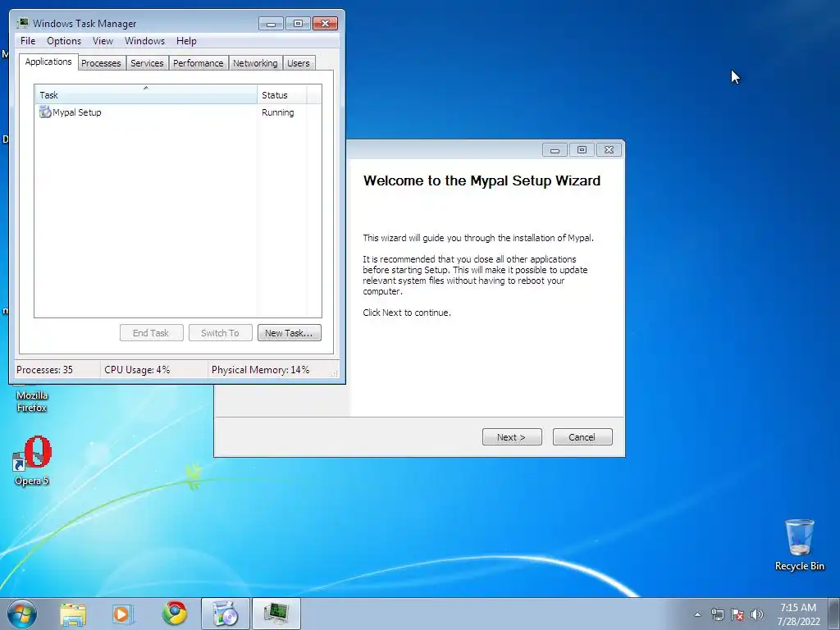Open the Action Center flag icon
The height and width of the screenshot is (630, 840).
(x=737, y=614)
